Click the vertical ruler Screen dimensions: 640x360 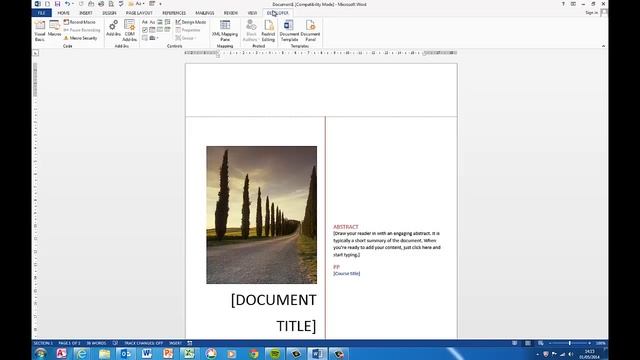tap(36, 200)
